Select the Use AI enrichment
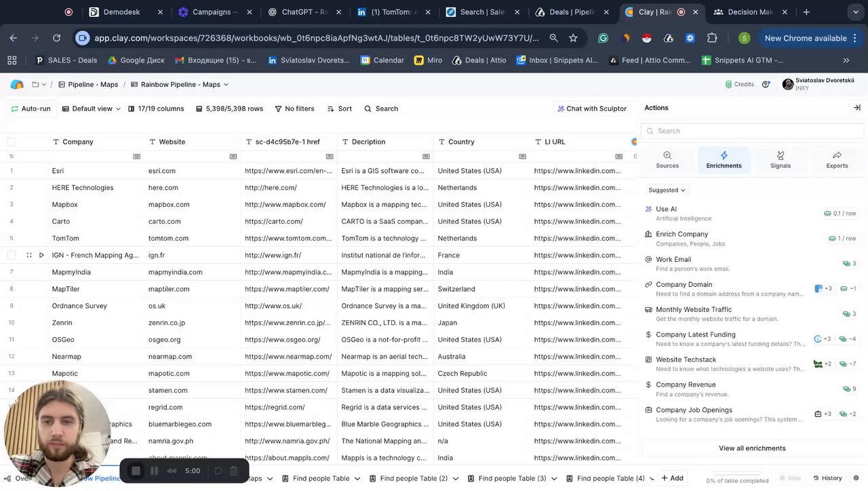The width and height of the screenshot is (868, 491). [x=752, y=213]
